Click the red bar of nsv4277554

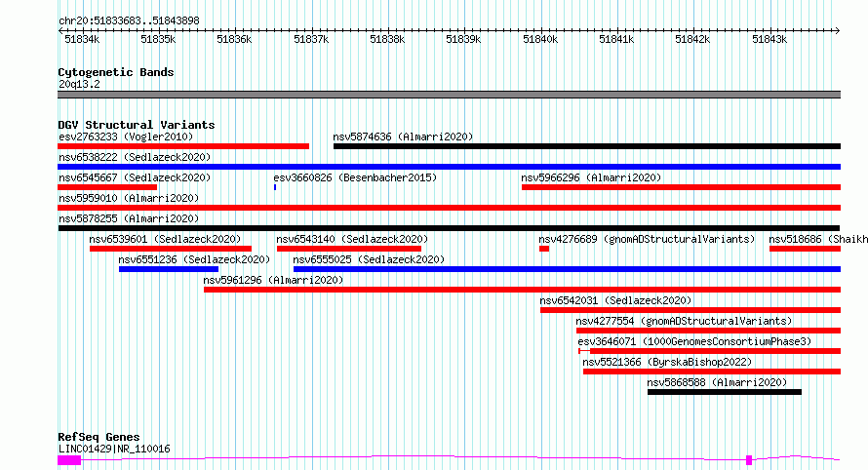(709, 331)
